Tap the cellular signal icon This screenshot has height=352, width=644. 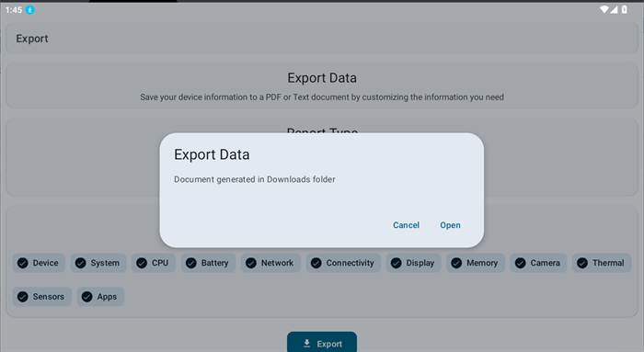coord(614,9)
